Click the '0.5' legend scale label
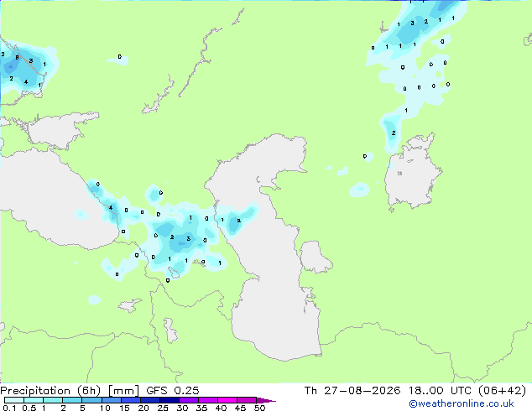Image resolution: width=532 pixels, height=411 pixels. (29, 408)
